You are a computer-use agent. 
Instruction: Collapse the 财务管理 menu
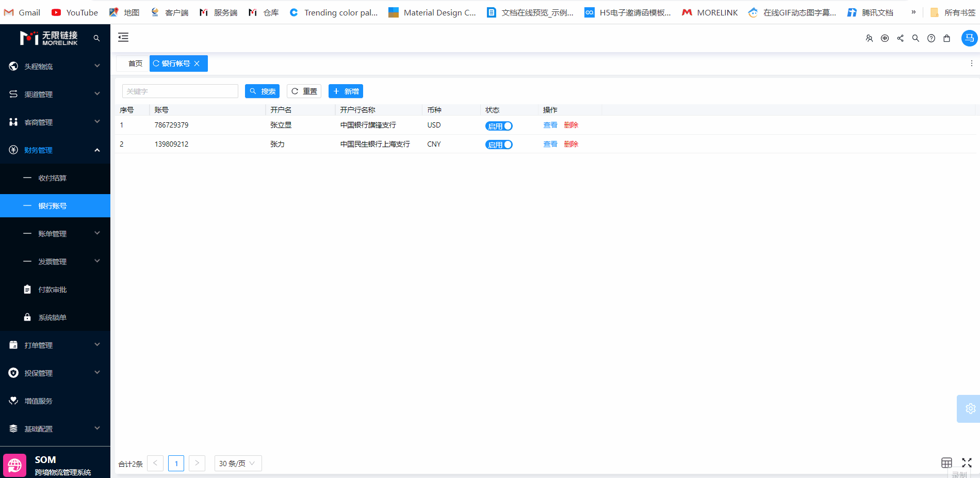tap(55, 150)
